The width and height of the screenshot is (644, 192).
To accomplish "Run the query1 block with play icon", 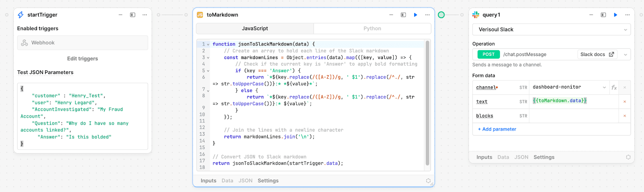I will pyautogui.click(x=615, y=15).
